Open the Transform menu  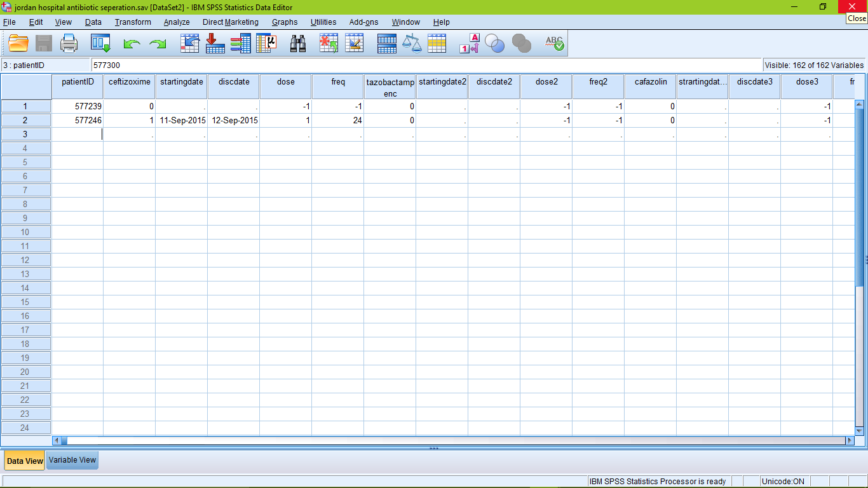coord(132,22)
